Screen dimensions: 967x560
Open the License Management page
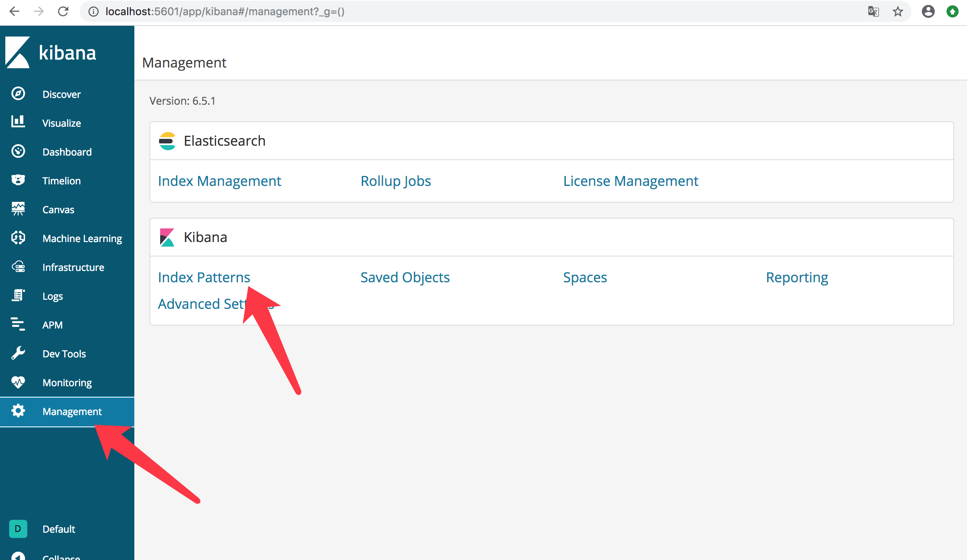(630, 181)
